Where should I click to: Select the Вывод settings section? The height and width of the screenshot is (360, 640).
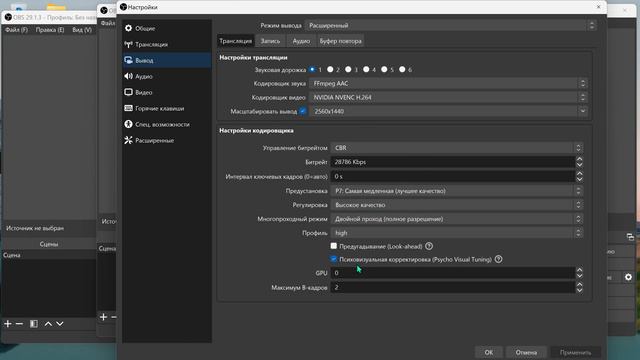pyautogui.click(x=167, y=60)
